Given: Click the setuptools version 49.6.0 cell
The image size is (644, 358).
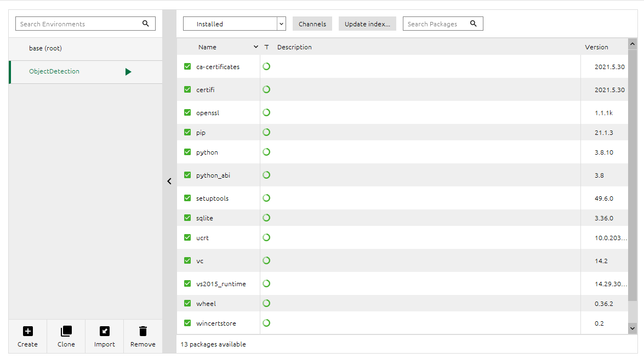Looking at the screenshot, I should pyautogui.click(x=604, y=198).
